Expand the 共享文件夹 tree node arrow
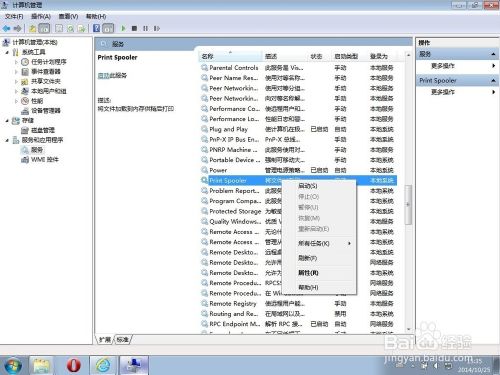The width and height of the screenshot is (500, 375). point(16,81)
